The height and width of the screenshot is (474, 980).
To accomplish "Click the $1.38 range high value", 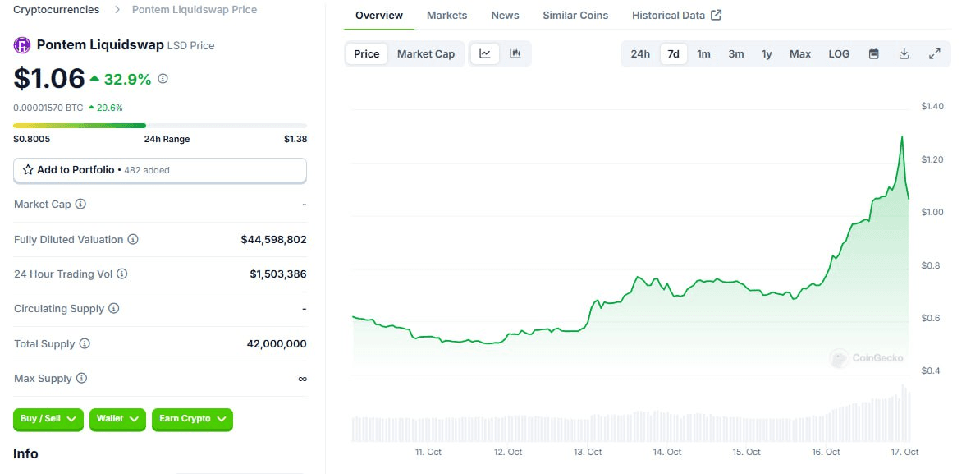I will click(295, 139).
